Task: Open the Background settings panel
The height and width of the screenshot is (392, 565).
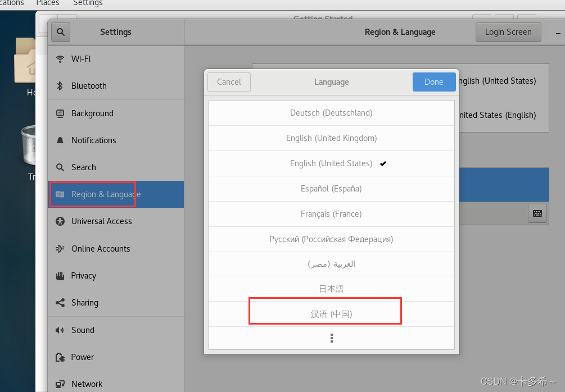Action: 116,113
